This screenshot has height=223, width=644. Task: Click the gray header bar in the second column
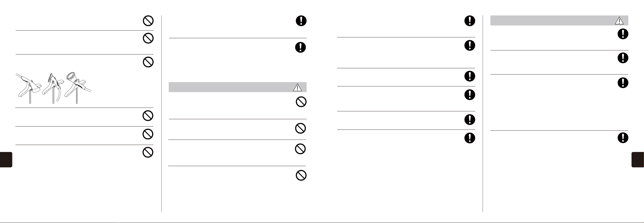(x=238, y=87)
